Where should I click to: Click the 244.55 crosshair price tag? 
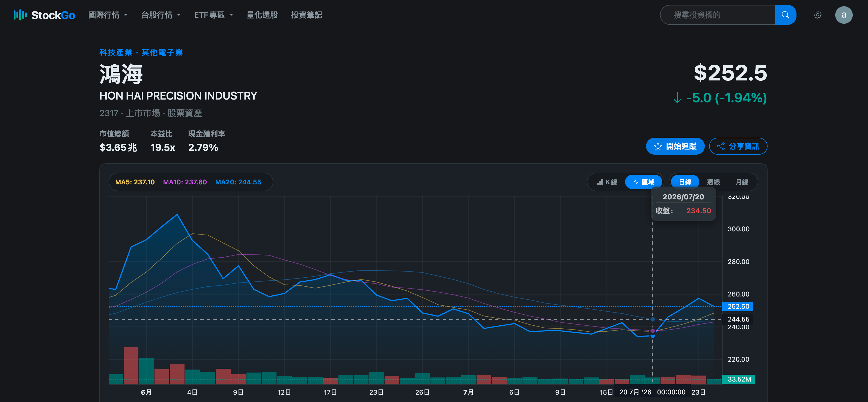coord(738,319)
